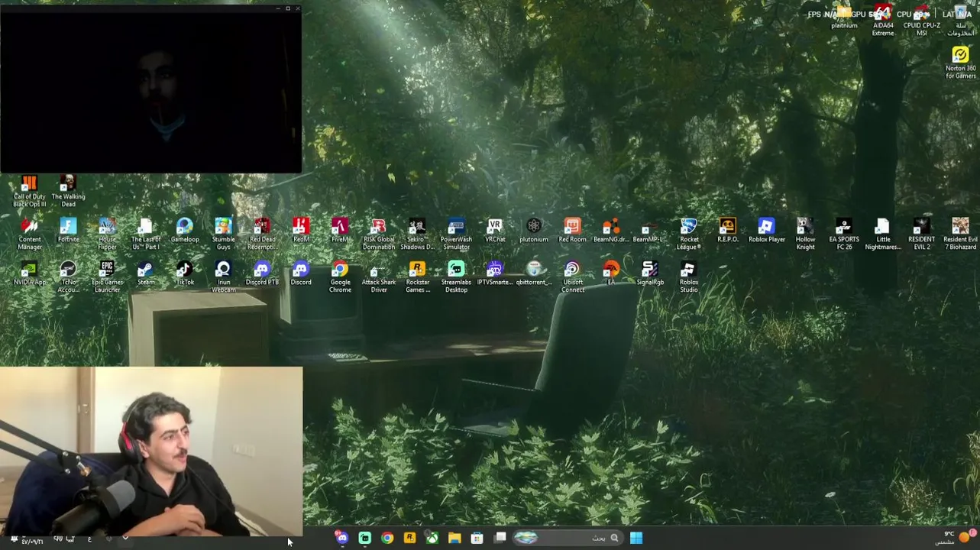Screen dimensions: 980x550
Task: Click the Epic Games Launcher shortcut
Action: 107,277
